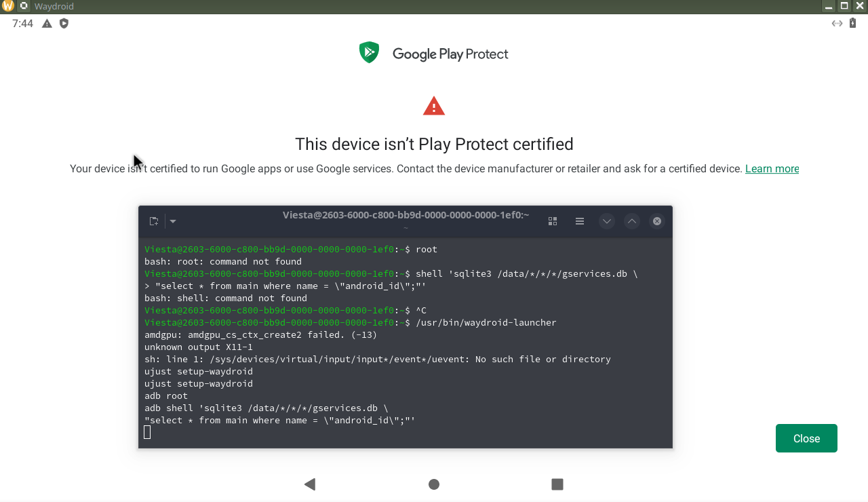Open the Learn more link
Image resolution: width=868 pixels, height=502 pixels.
(x=772, y=169)
